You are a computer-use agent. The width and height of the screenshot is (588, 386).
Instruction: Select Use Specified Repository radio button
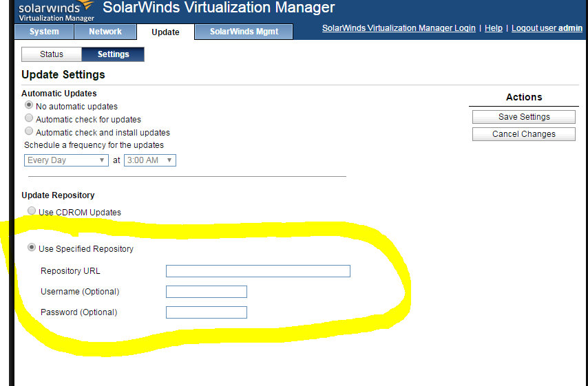click(32, 247)
